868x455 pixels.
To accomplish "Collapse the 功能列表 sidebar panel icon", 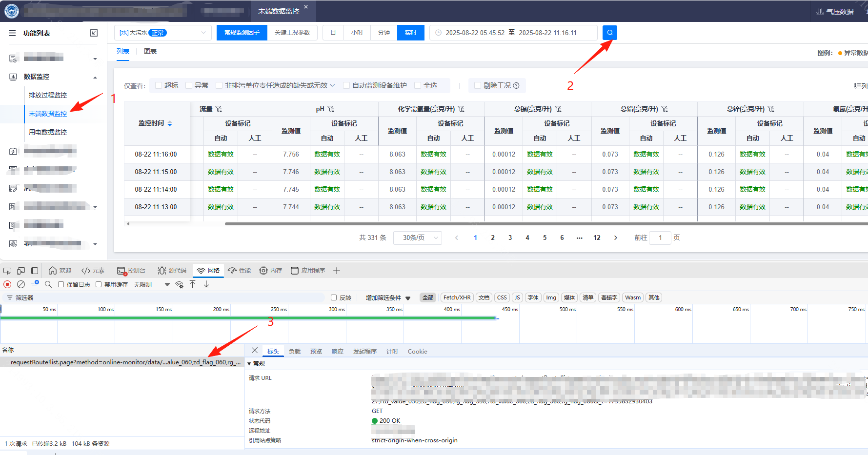I will [94, 33].
